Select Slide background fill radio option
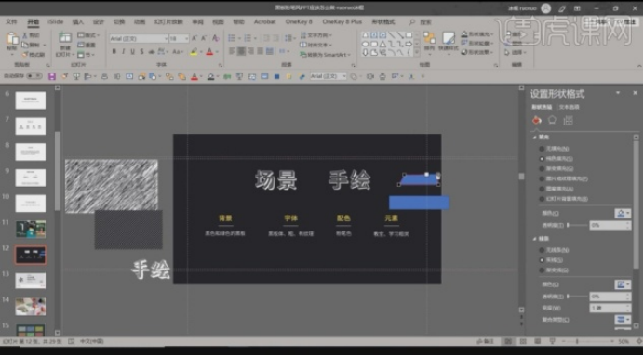 point(542,199)
